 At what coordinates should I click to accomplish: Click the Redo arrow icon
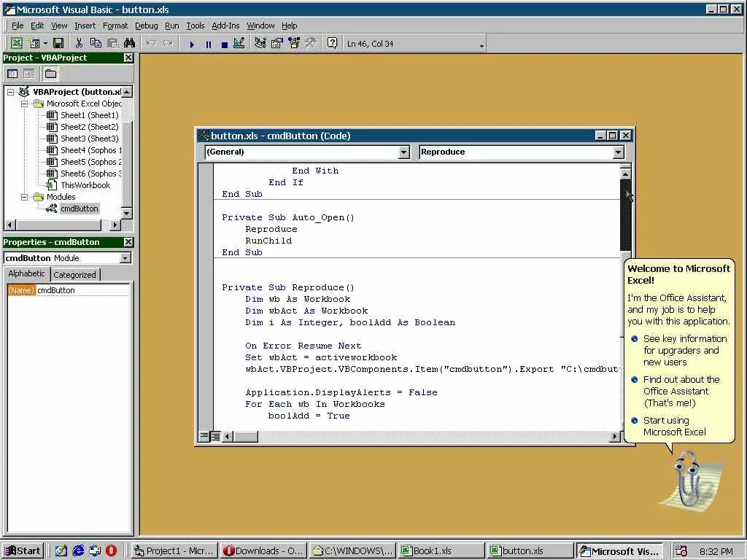[x=169, y=43]
